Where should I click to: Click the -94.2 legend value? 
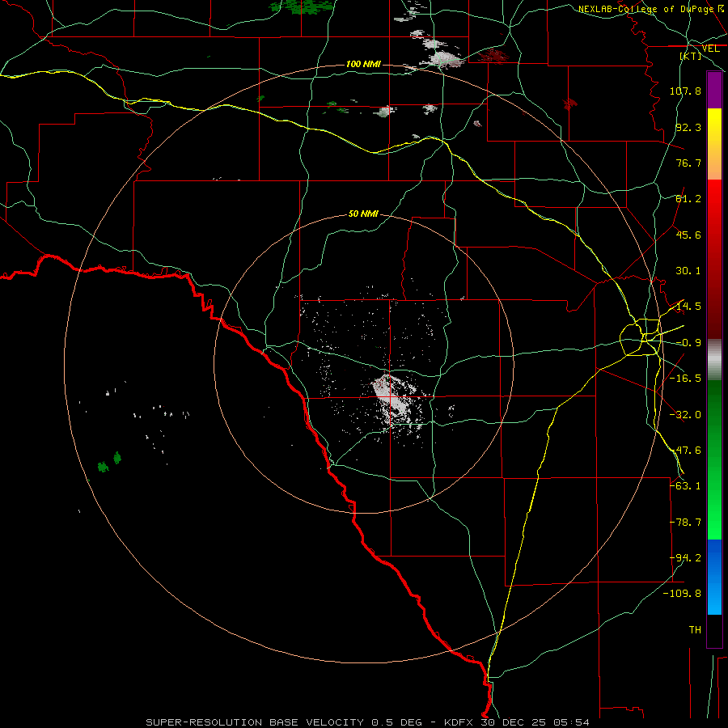coord(685,558)
